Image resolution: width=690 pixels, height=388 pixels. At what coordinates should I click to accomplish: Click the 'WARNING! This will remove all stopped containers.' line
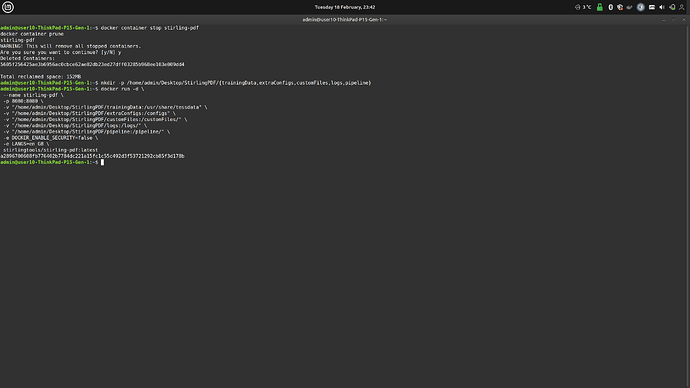point(70,46)
